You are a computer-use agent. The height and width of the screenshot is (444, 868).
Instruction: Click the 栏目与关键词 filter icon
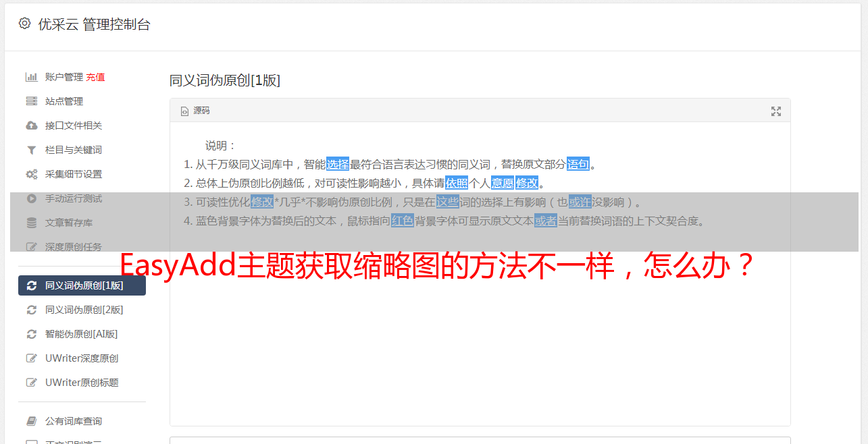tap(31, 150)
